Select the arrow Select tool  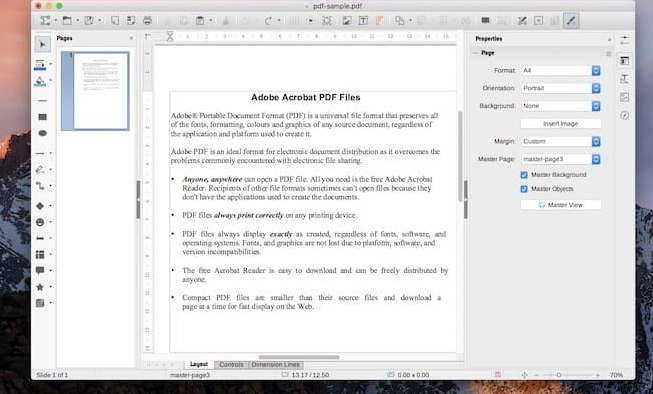point(42,44)
